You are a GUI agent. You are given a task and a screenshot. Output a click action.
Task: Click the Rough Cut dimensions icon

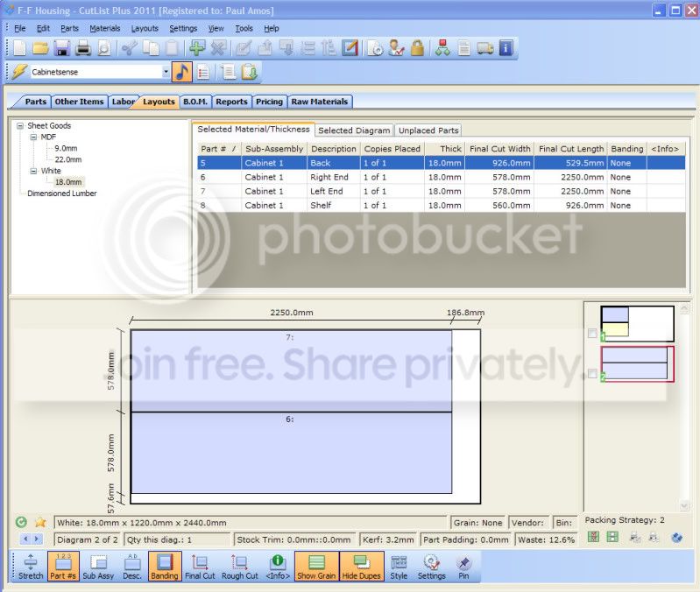[239, 565]
